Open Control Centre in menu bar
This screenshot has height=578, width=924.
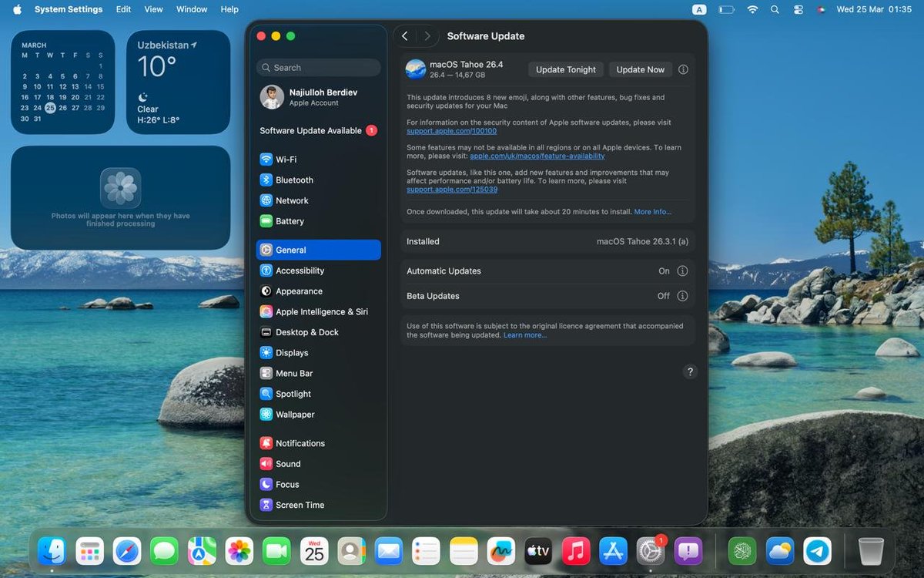[798, 9]
